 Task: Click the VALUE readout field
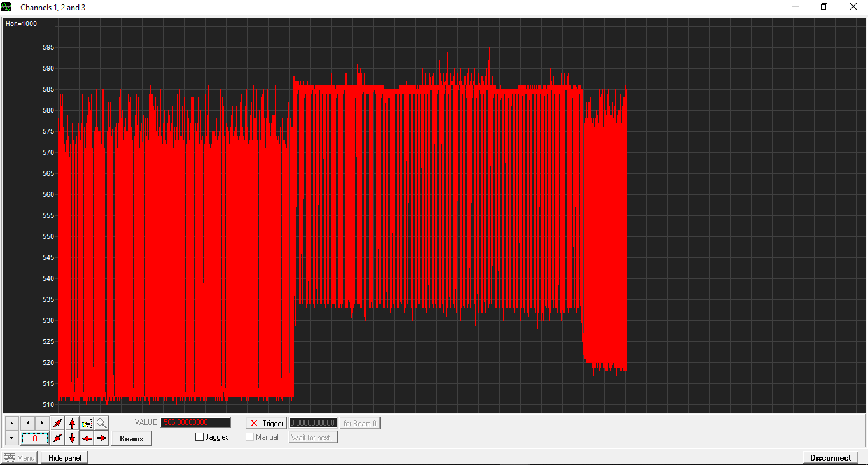coord(195,422)
